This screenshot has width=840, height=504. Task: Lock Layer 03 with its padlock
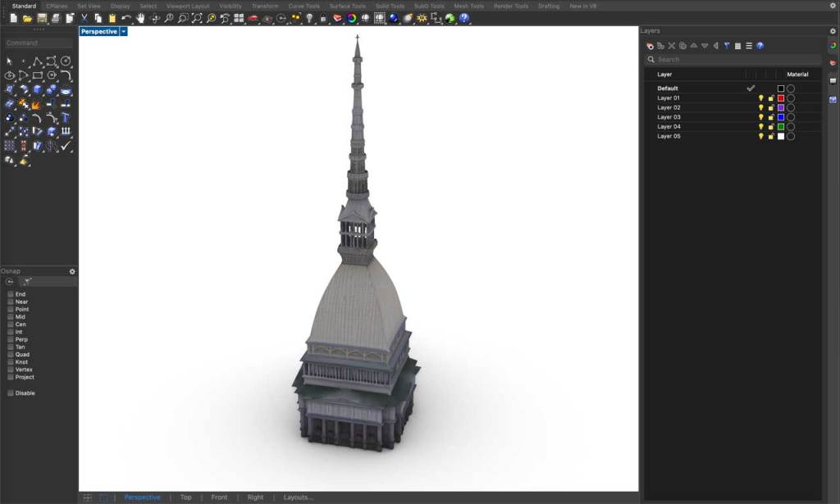click(771, 116)
